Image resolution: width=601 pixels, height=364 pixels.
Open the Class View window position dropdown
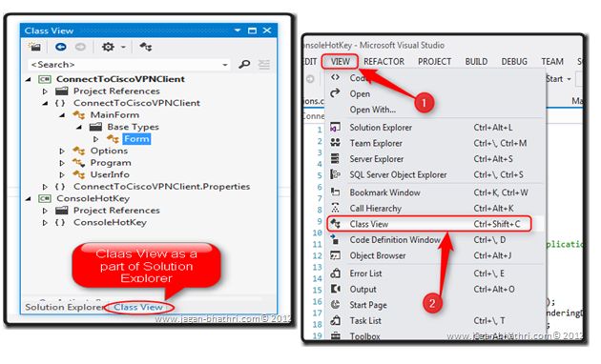point(238,30)
